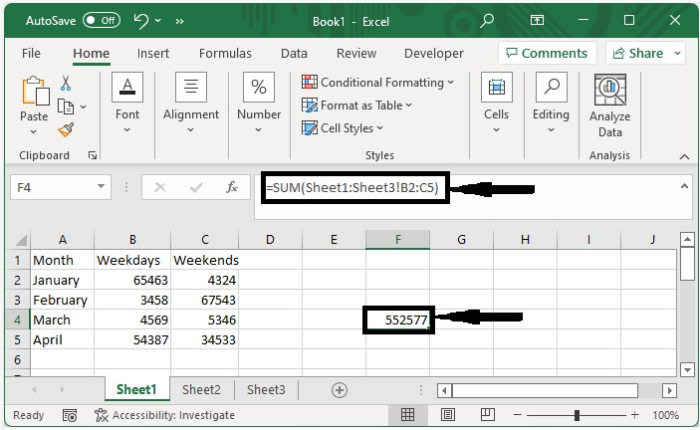Click the cell containing January
700x430 pixels.
[62, 280]
